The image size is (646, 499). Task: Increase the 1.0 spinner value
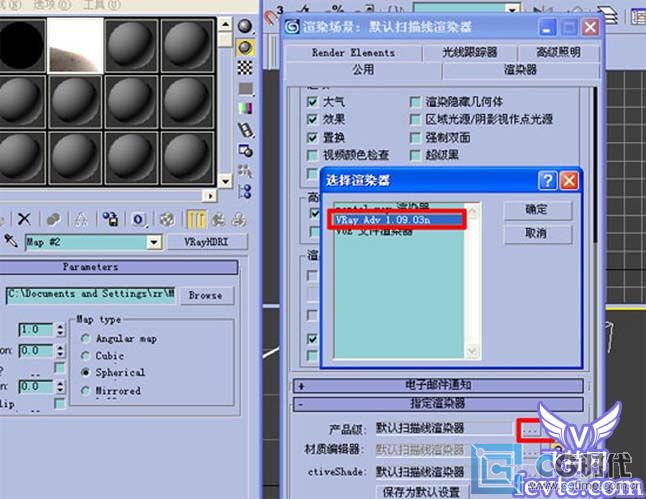coord(61,326)
